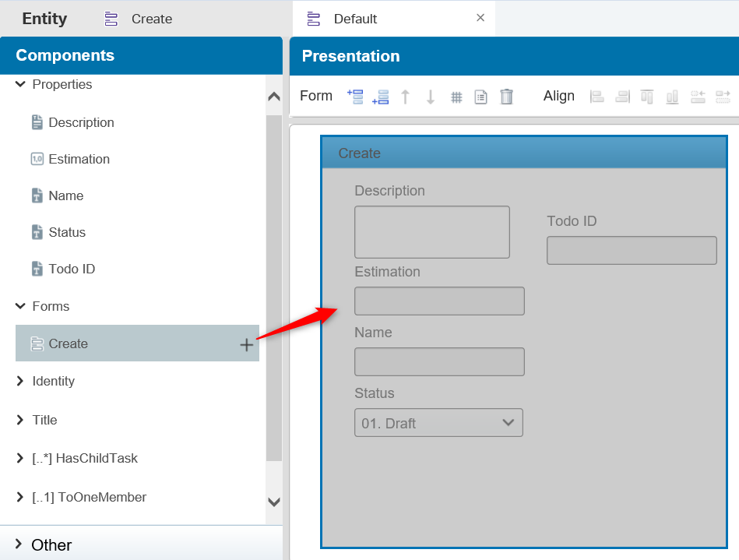Viewport: 739px width, 560px height.
Task: Click the Status property icon
Action: coord(37,232)
